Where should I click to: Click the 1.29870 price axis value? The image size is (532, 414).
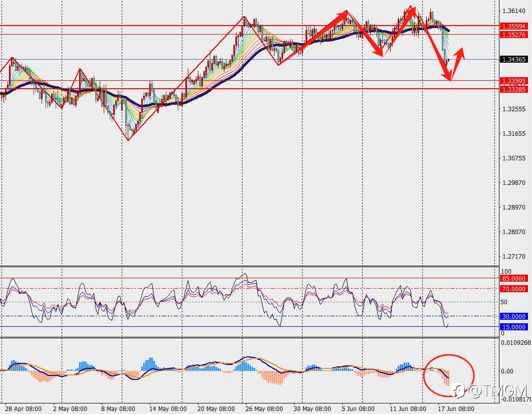pyautogui.click(x=513, y=182)
